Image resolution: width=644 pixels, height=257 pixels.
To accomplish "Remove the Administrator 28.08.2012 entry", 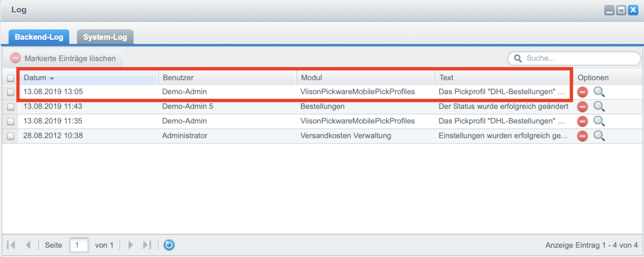I will tap(582, 136).
